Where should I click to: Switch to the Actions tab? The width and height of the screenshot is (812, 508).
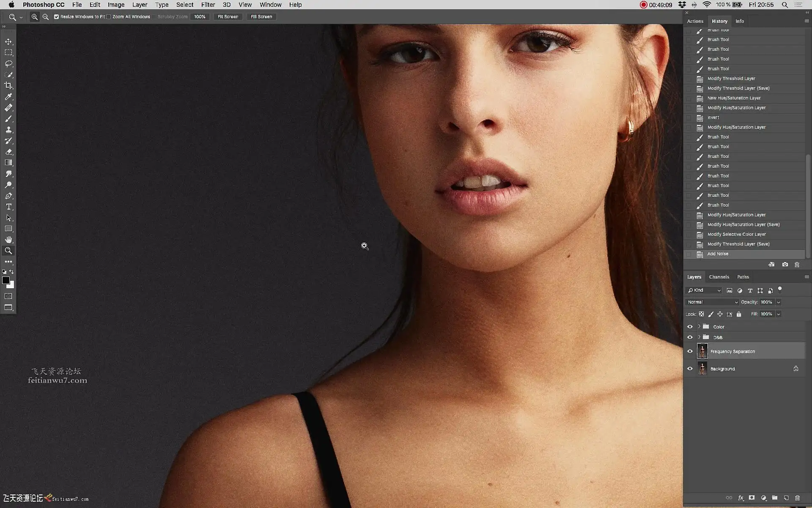tap(695, 21)
